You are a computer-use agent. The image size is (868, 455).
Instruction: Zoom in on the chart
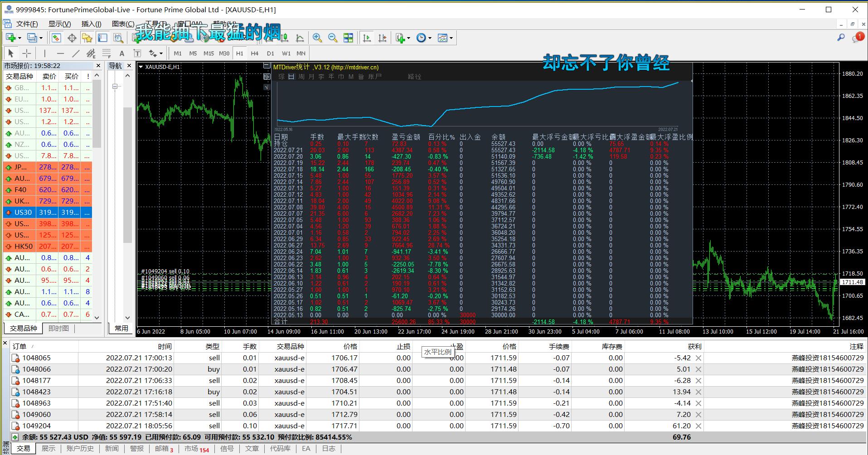click(x=317, y=38)
